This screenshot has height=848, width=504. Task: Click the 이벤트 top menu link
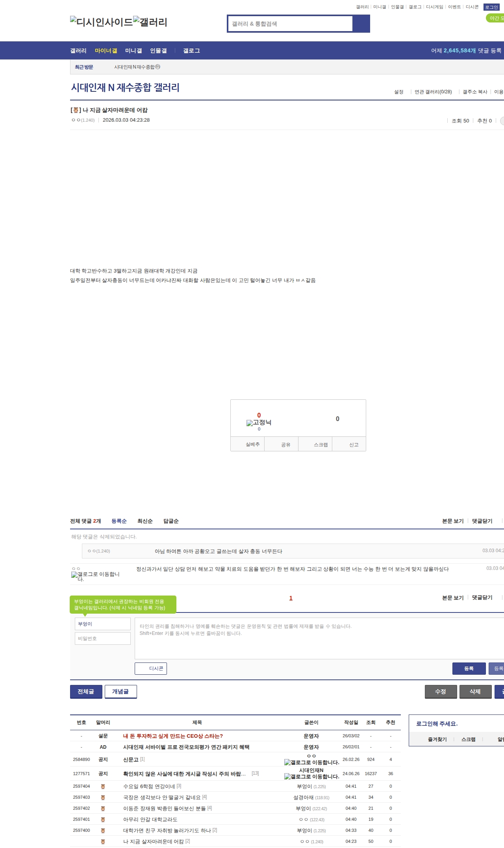tap(454, 7)
